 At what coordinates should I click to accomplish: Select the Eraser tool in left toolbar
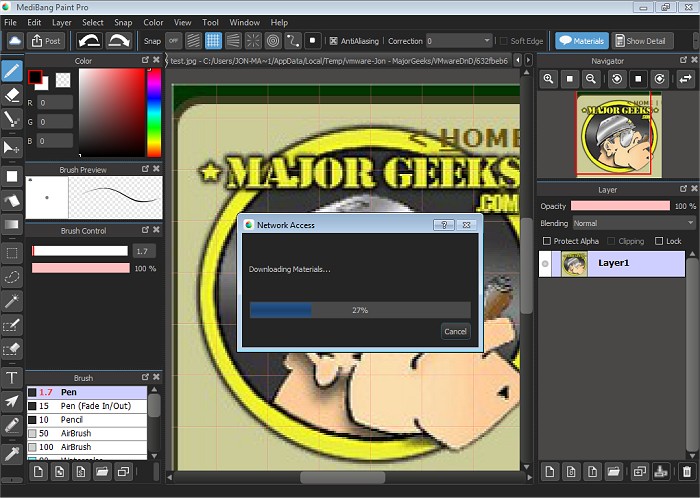point(13,95)
